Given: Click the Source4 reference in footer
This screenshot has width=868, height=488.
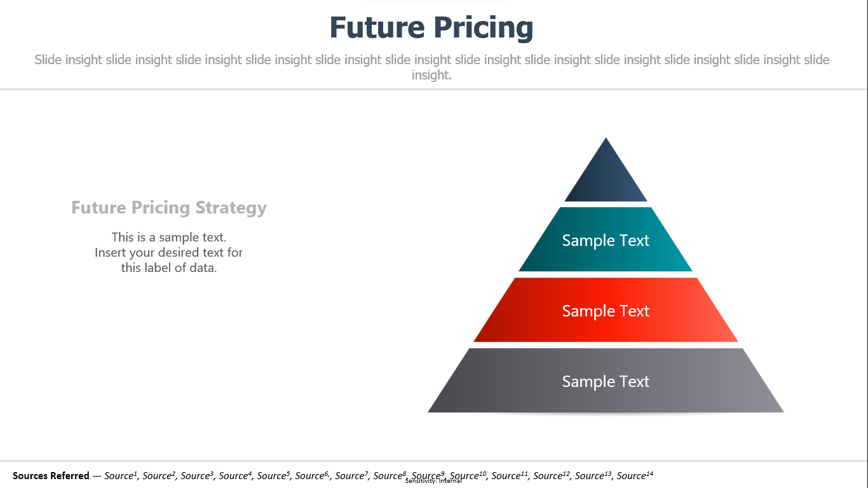Looking at the screenshot, I should pyautogui.click(x=235, y=475).
